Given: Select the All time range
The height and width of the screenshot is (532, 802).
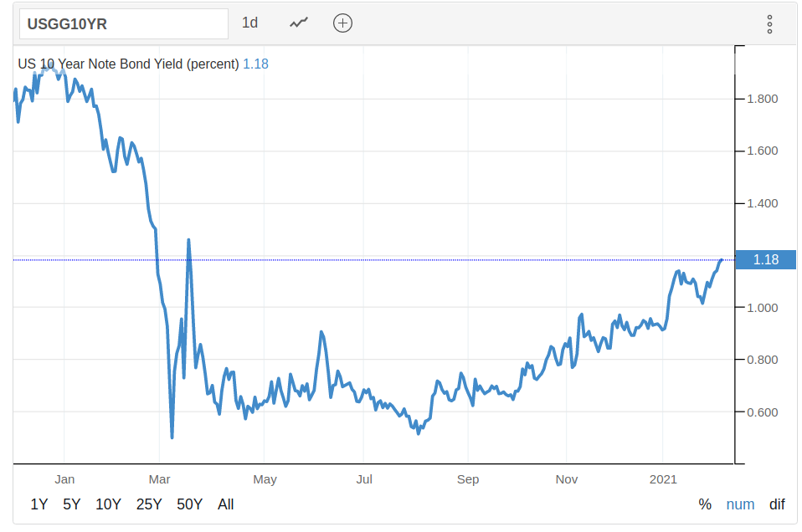Looking at the screenshot, I should tap(225, 504).
